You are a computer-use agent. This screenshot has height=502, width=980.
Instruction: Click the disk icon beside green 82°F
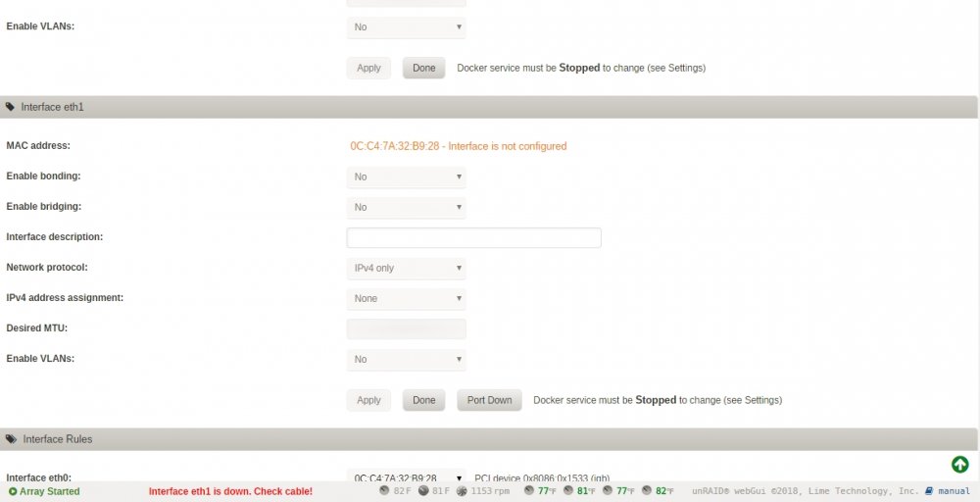click(x=647, y=491)
